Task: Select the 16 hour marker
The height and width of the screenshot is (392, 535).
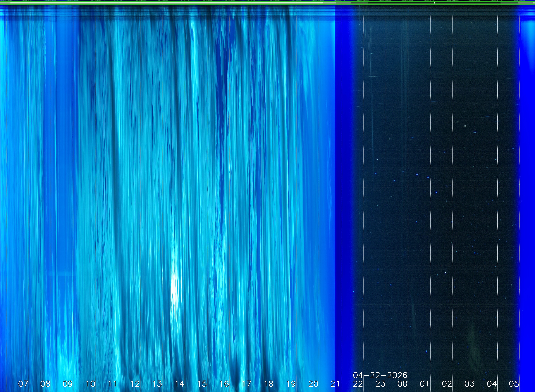Action: click(x=224, y=384)
